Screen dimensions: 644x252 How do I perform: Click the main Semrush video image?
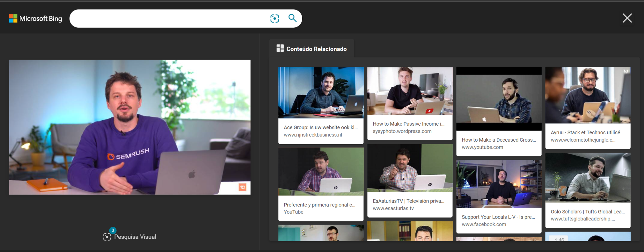(x=130, y=127)
